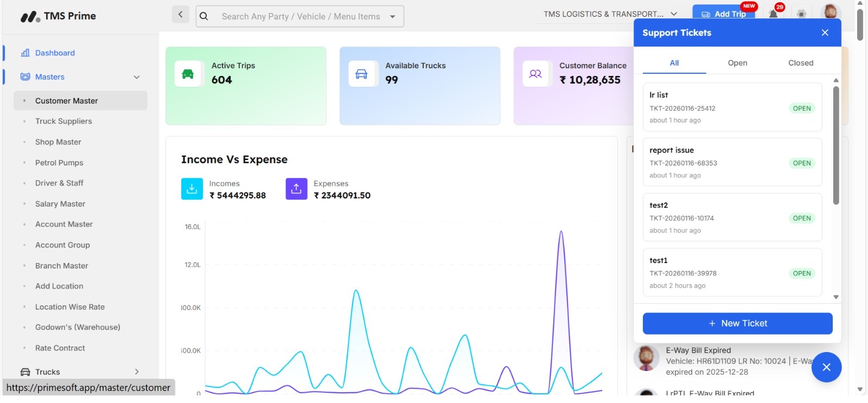Viewport: 868px width, 403px height.
Task: Click the Active Trips truck icon
Action: tap(188, 74)
